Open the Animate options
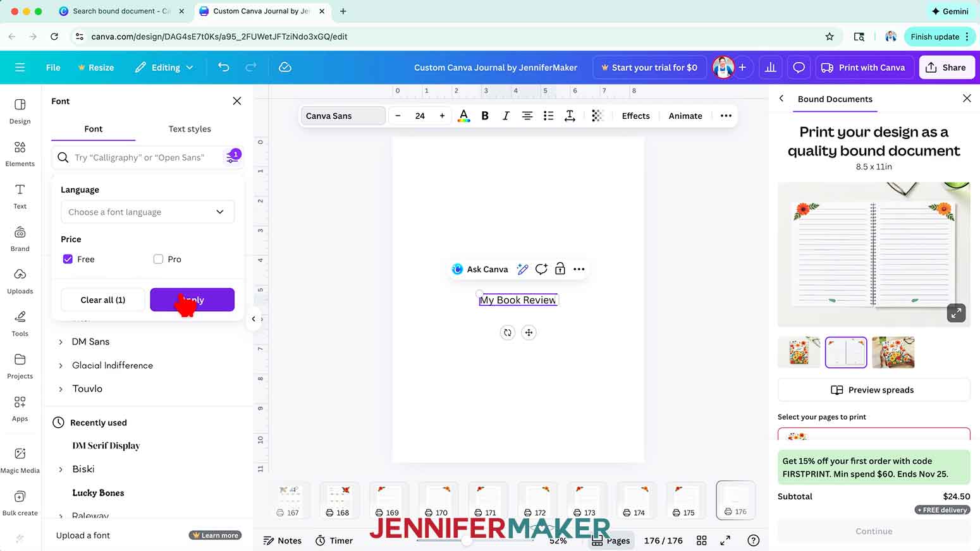Screen dimensions: 980x551 685,116
